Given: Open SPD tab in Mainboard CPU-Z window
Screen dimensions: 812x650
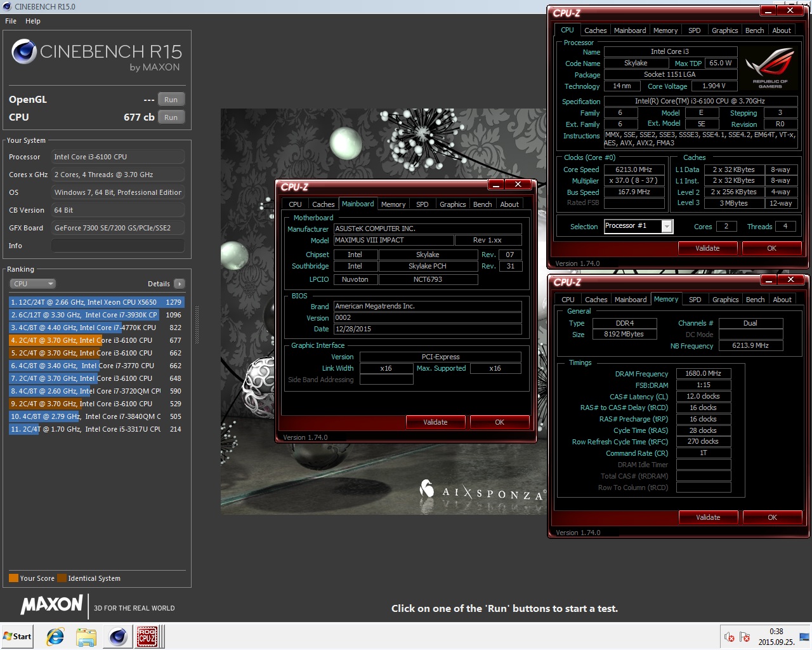Looking at the screenshot, I should (x=422, y=204).
